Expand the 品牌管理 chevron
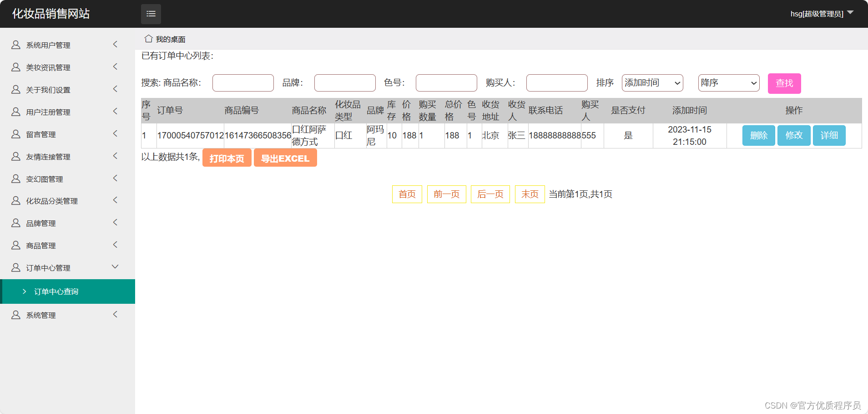This screenshot has width=868, height=414. point(115,222)
